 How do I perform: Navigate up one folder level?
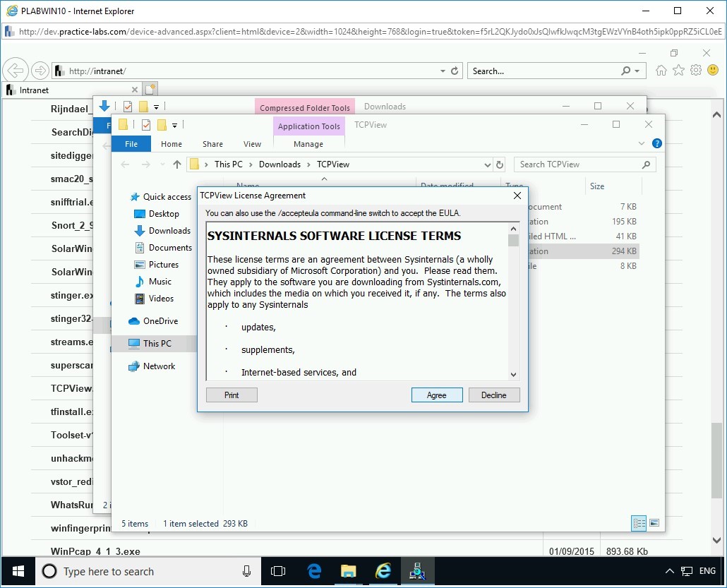tap(177, 164)
